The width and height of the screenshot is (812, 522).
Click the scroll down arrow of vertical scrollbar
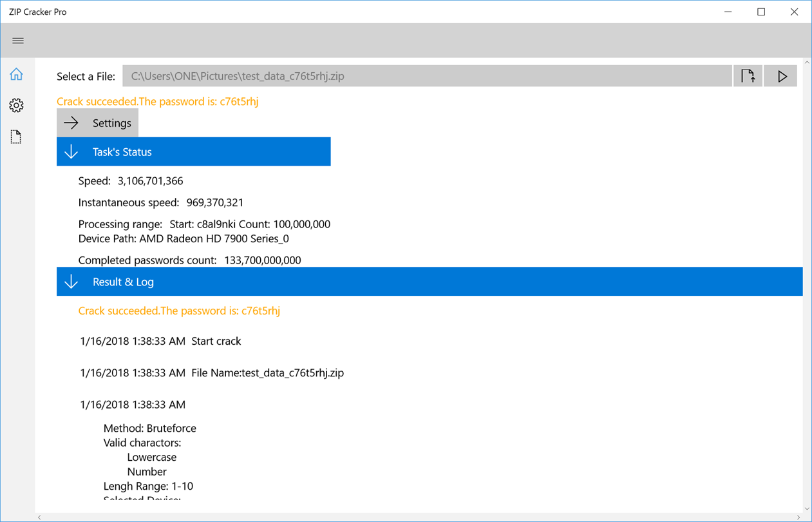[x=807, y=508]
